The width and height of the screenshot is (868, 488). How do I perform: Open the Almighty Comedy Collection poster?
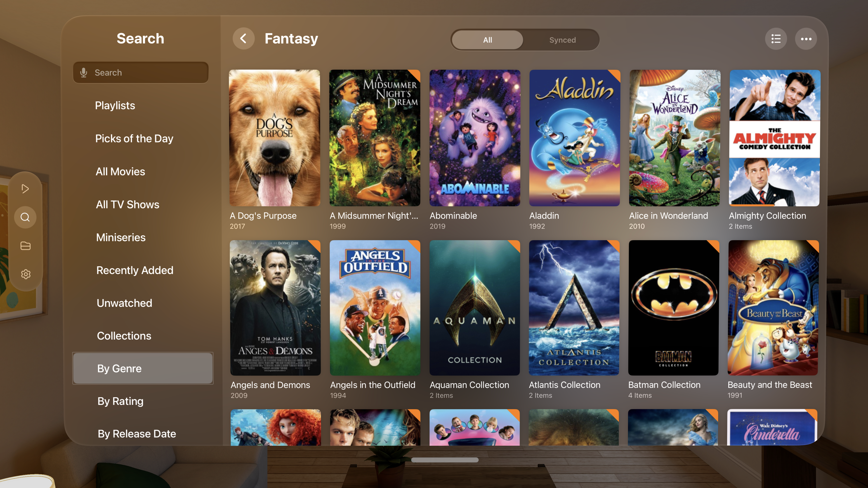point(775,138)
